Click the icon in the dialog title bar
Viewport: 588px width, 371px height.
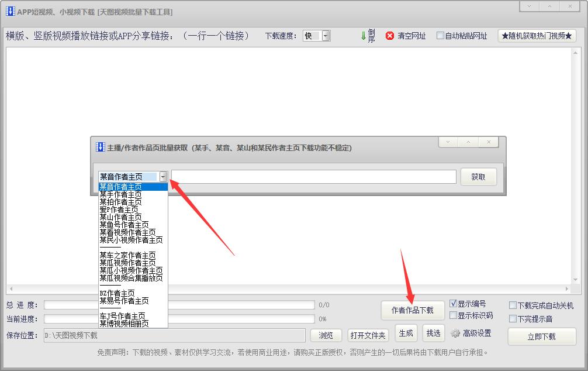coord(101,147)
